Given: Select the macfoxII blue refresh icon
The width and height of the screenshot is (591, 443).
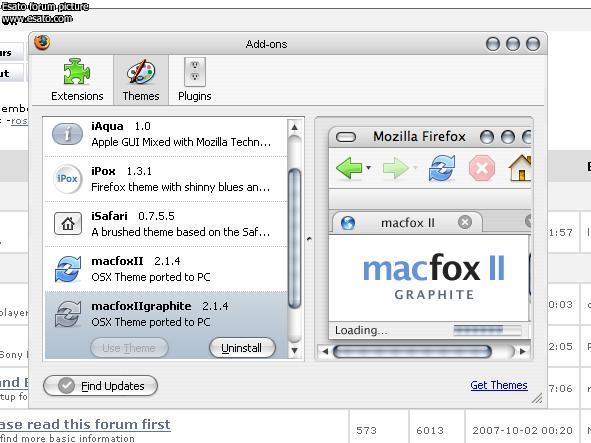Looking at the screenshot, I should pos(68,269).
